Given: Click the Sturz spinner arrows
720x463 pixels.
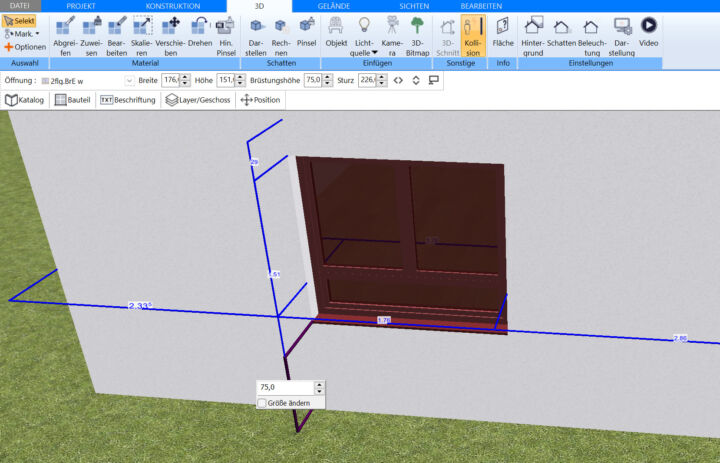Looking at the screenshot, I should (382, 80).
